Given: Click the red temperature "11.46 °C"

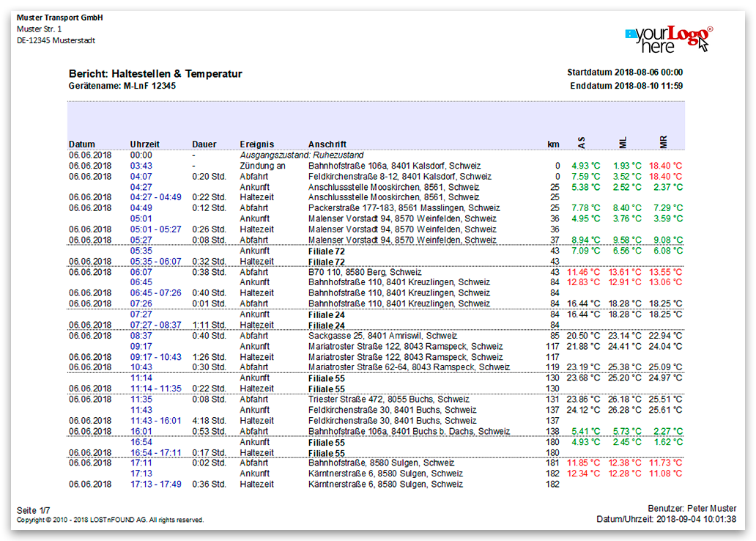Looking at the screenshot, I should pyautogui.click(x=584, y=272).
